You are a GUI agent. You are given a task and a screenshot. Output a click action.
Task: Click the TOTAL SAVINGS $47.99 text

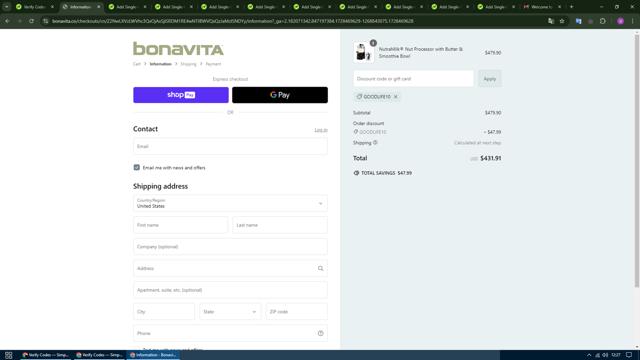click(387, 173)
